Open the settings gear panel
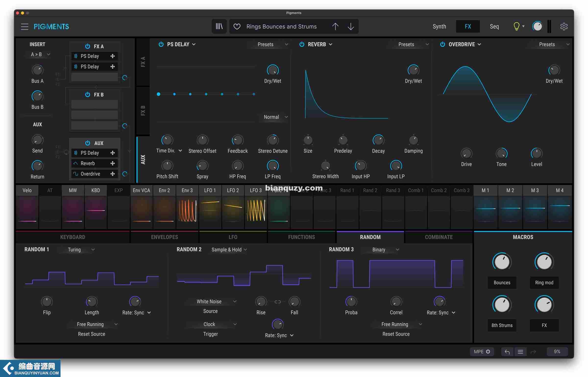588x377 pixels. pyautogui.click(x=564, y=26)
